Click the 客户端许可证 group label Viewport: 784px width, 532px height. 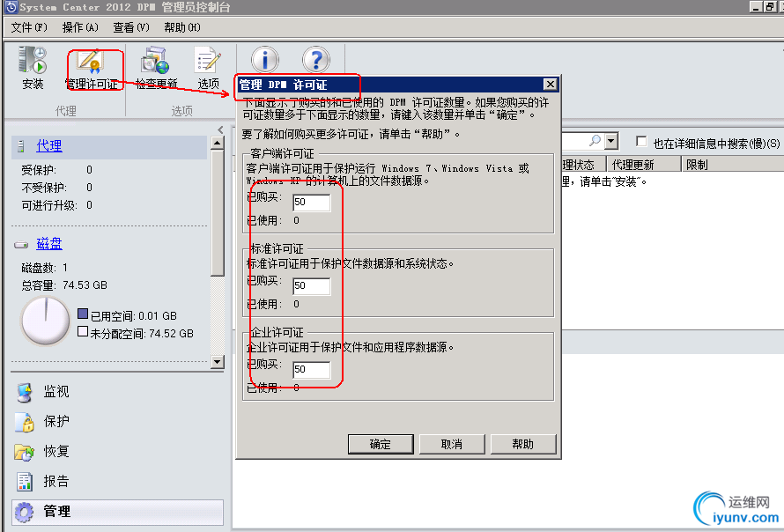pyautogui.click(x=283, y=153)
